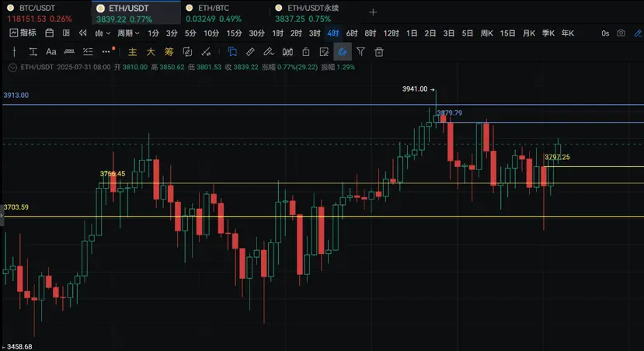
Task: Select the 8时 interval
Action: coord(370,33)
